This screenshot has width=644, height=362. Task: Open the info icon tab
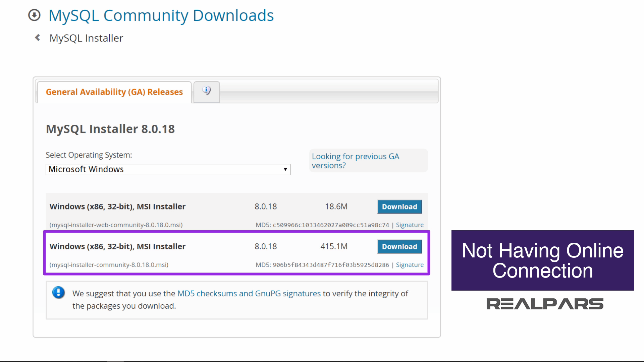click(x=207, y=91)
